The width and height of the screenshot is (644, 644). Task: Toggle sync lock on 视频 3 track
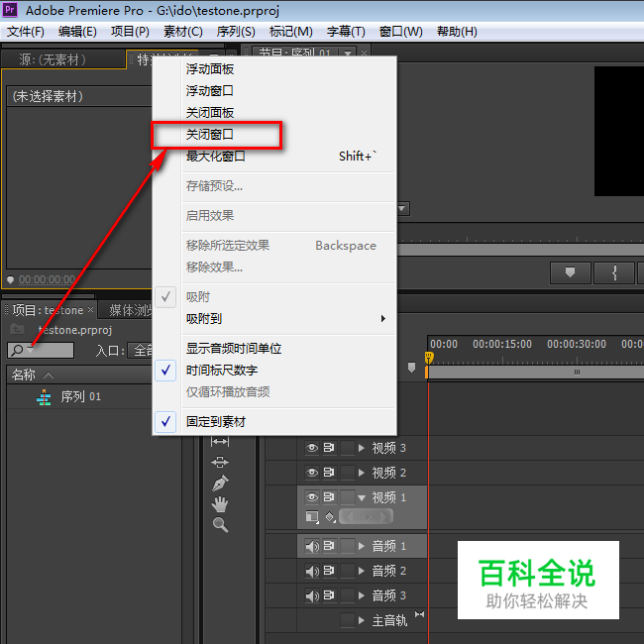[329, 447]
